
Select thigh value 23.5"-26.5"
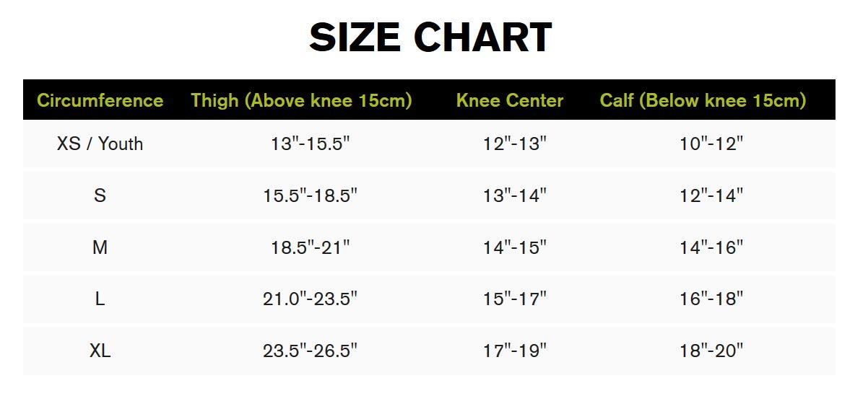[310, 351]
